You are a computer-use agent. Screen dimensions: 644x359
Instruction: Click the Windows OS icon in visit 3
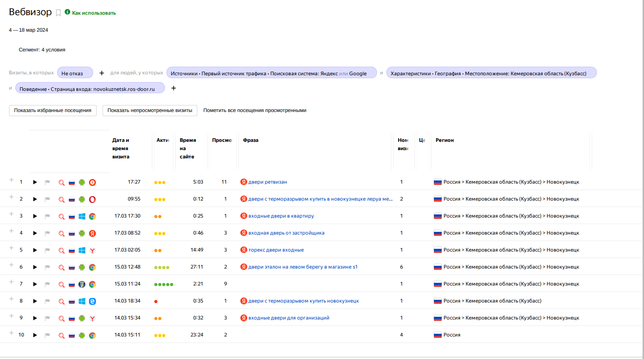[x=82, y=216]
